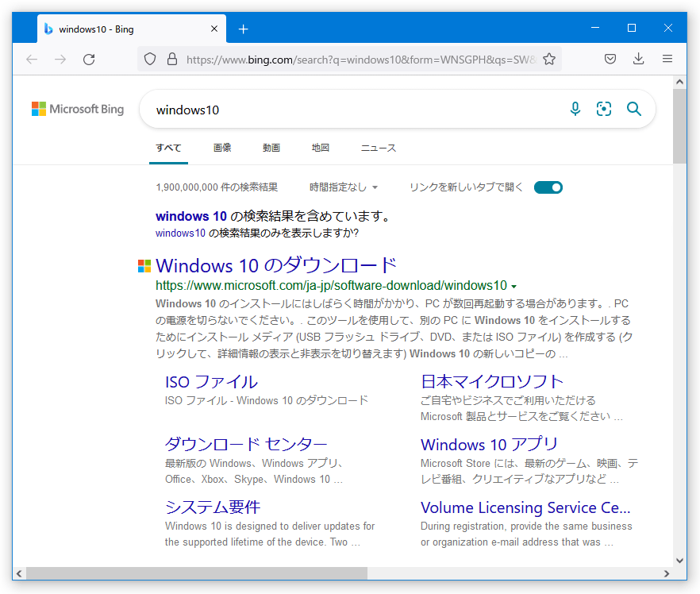Open the tracking protection shield icon
This screenshot has width=700, height=594.
[150, 59]
